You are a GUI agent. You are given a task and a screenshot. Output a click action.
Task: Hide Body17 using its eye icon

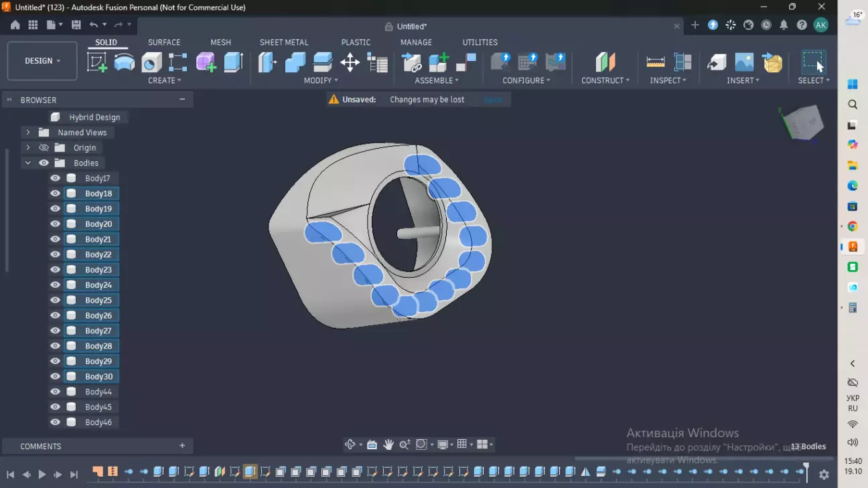point(56,178)
